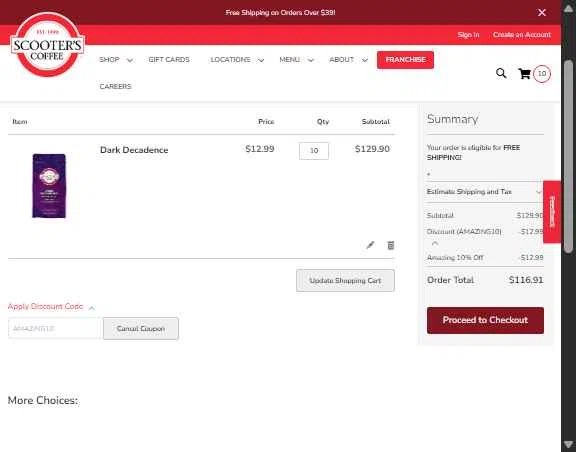The image size is (576, 452).
Task: Click the Summary heading
Action: click(452, 119)
